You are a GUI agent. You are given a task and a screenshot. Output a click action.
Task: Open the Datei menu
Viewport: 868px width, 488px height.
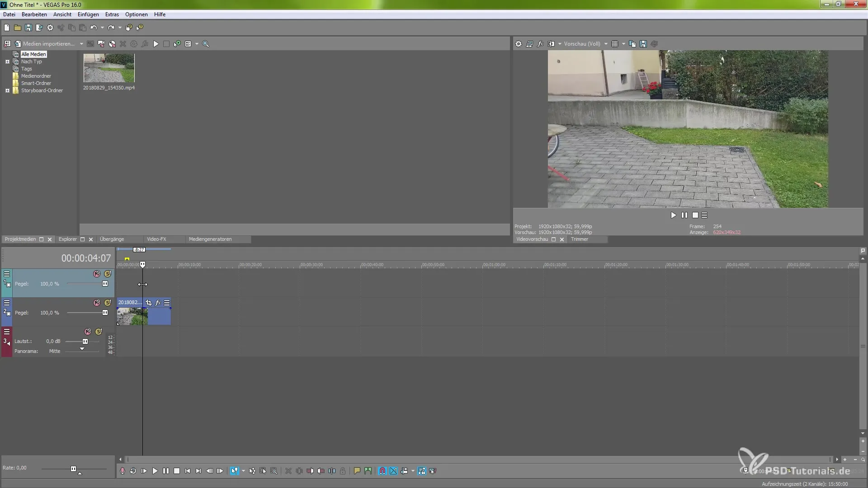9,14
